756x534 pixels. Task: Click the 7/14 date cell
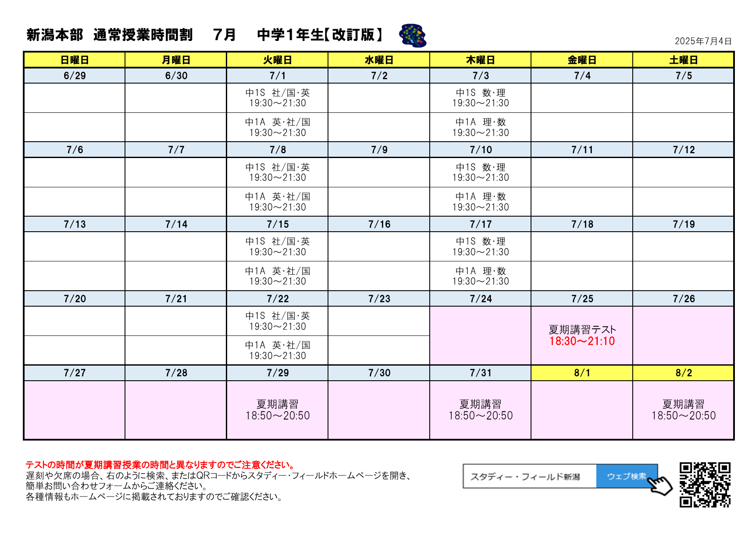(176, 224)
